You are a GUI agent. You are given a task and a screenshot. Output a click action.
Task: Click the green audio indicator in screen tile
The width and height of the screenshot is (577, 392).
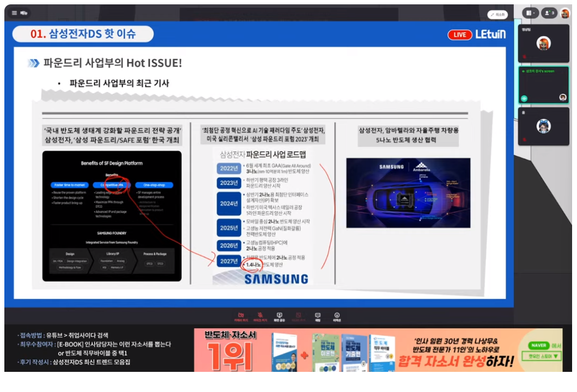(524, 98)
